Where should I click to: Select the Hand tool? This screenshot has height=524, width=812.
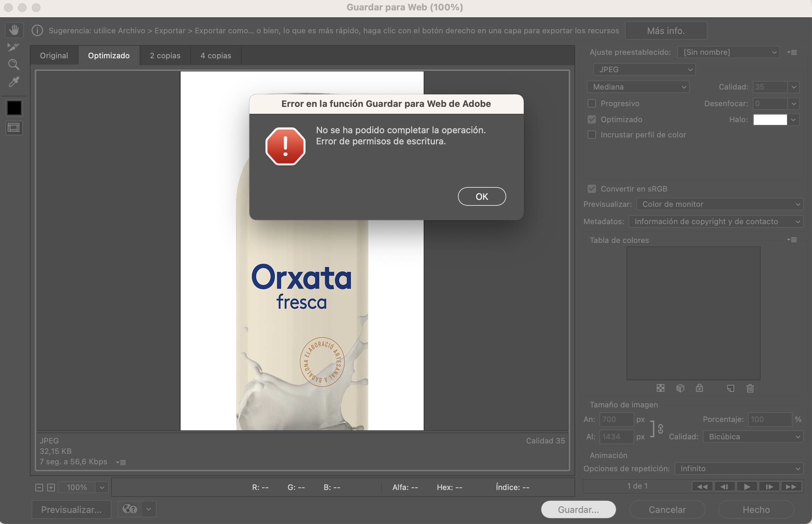pyautogui.click(x=14, y=30)
